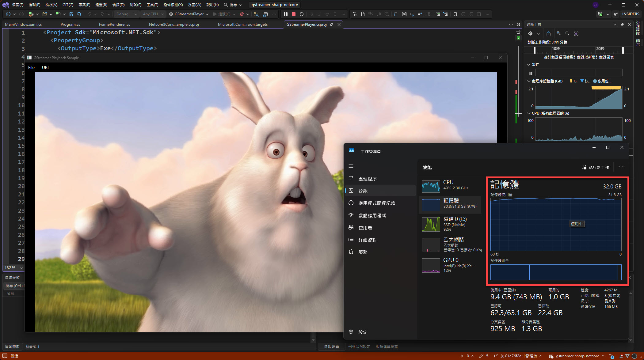The width and height of the screenshot is (644, 360).
Task: Zoom in on the diagnostic tools timeline
Action: [x=558, y=33]
